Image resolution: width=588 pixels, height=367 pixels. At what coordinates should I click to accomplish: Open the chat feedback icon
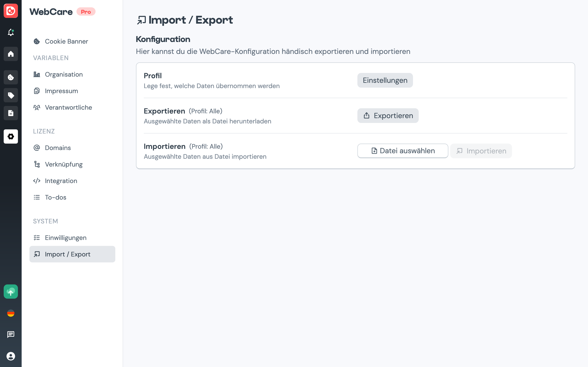tap(11, 334)
